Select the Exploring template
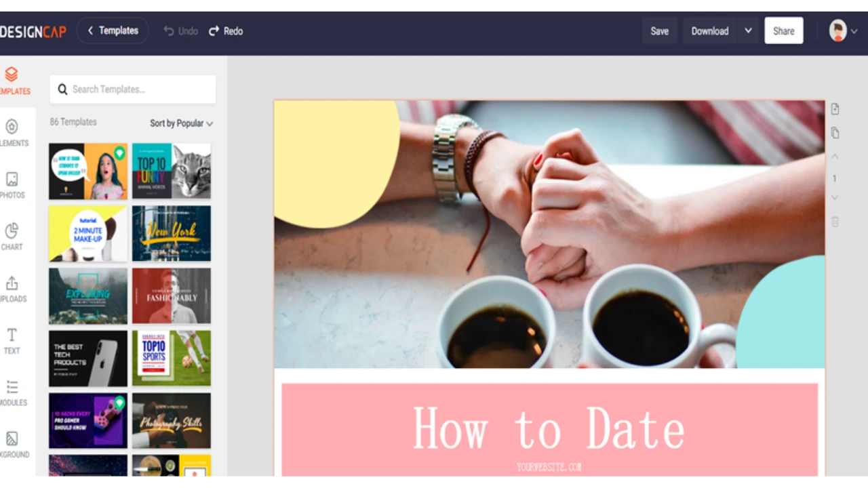The height and width of the screenshot is (488, 868). coord(88,296)
